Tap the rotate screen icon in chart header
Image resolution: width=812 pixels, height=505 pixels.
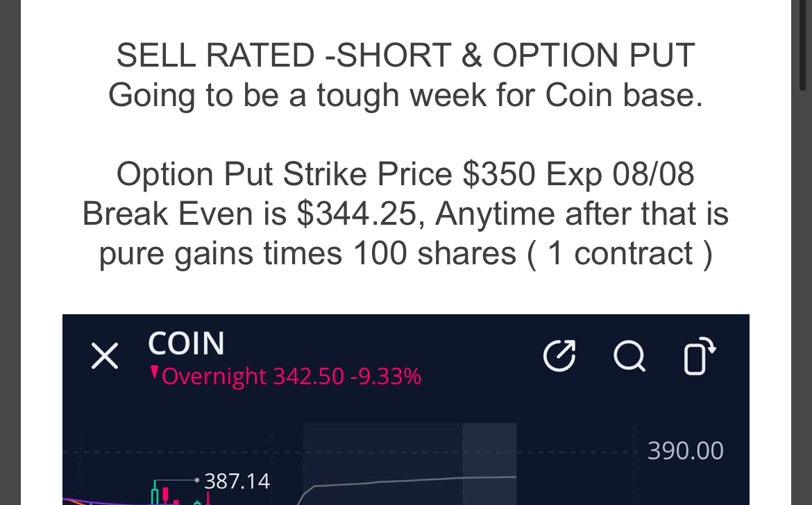(x=699, y=355)
